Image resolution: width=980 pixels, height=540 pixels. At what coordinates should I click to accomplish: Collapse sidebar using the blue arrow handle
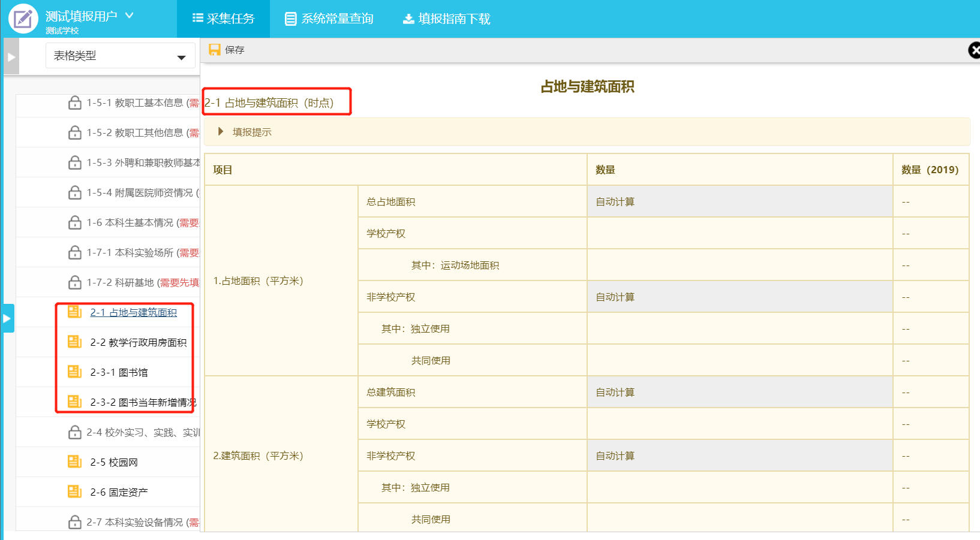(x=7, y=318)
